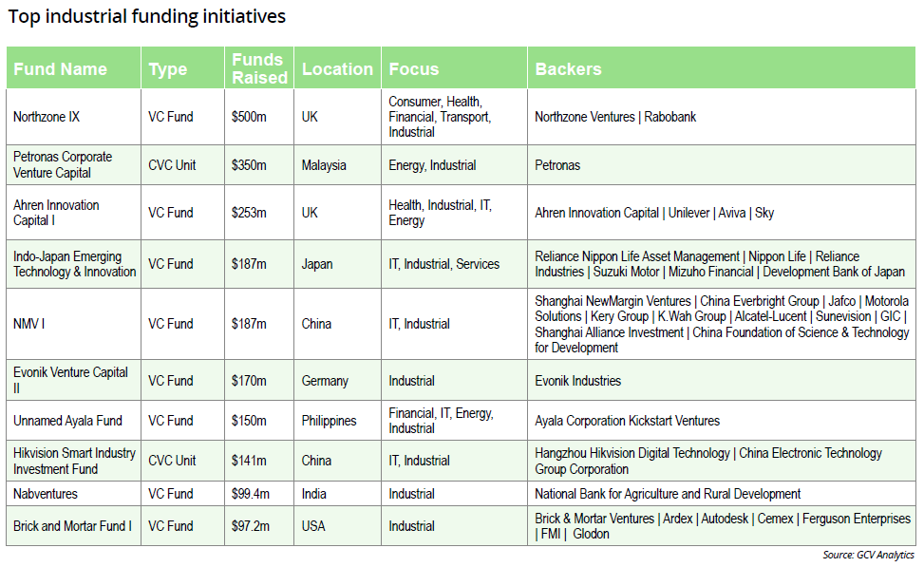The width and height of the screenshot is (924, 567).
Task: Select the Location column header
Action: pyautogui.click(x=337, y=69)
